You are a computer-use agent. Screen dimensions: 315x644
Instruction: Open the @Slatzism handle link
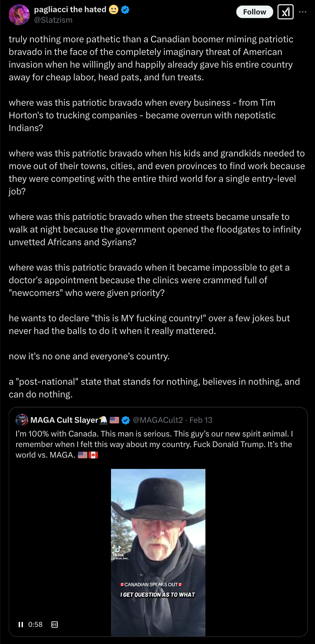click(x=53, y=20)
